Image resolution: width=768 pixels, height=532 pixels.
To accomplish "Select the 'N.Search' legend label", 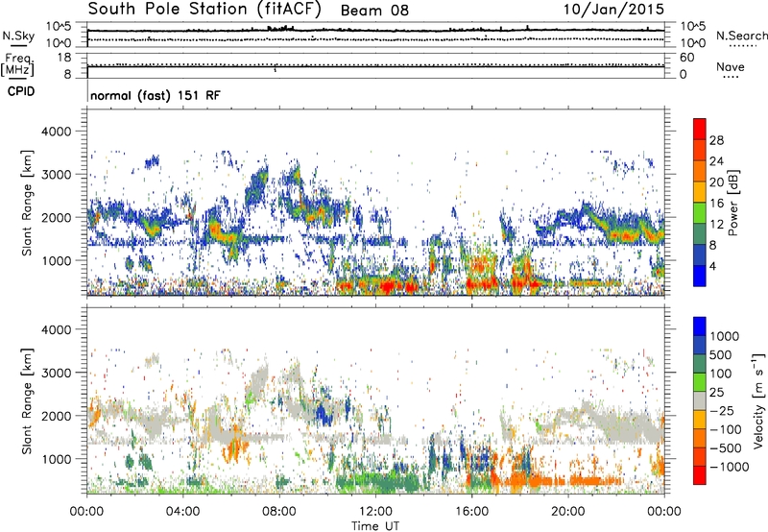I will click(741, 36).
